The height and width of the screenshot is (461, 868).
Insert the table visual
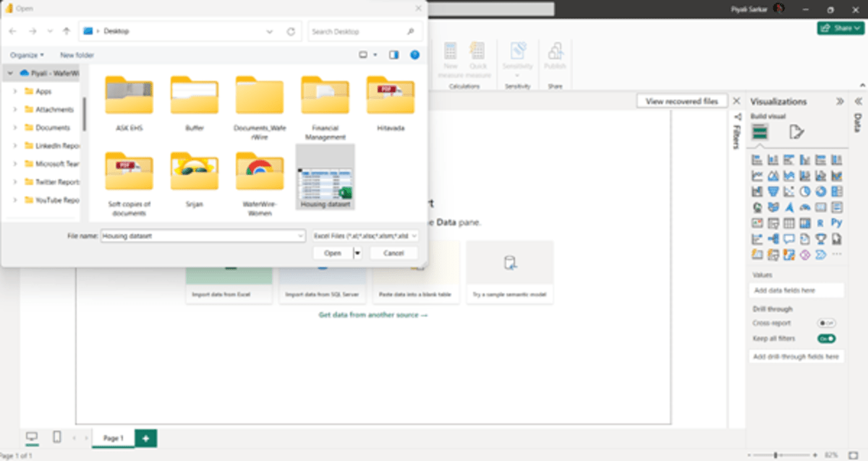pos(789,223)
